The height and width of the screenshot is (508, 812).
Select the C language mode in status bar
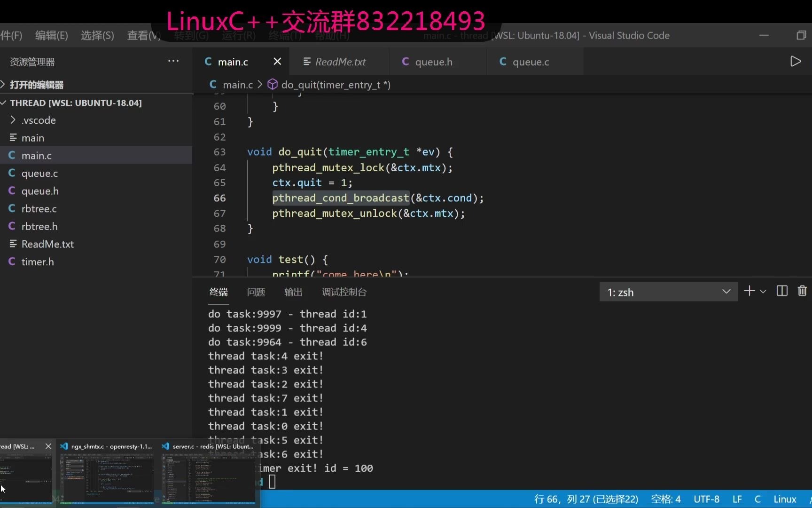[757, 499]
